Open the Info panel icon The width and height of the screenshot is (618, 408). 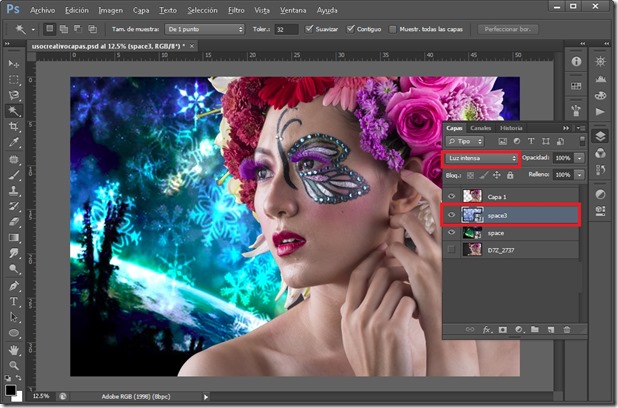click(576, 61)
